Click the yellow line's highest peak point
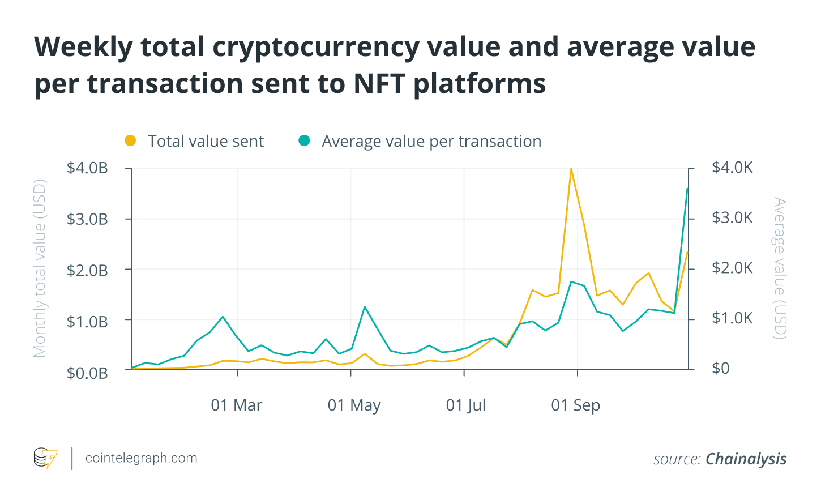The image size is (821, 504). [x=571, y=169]
